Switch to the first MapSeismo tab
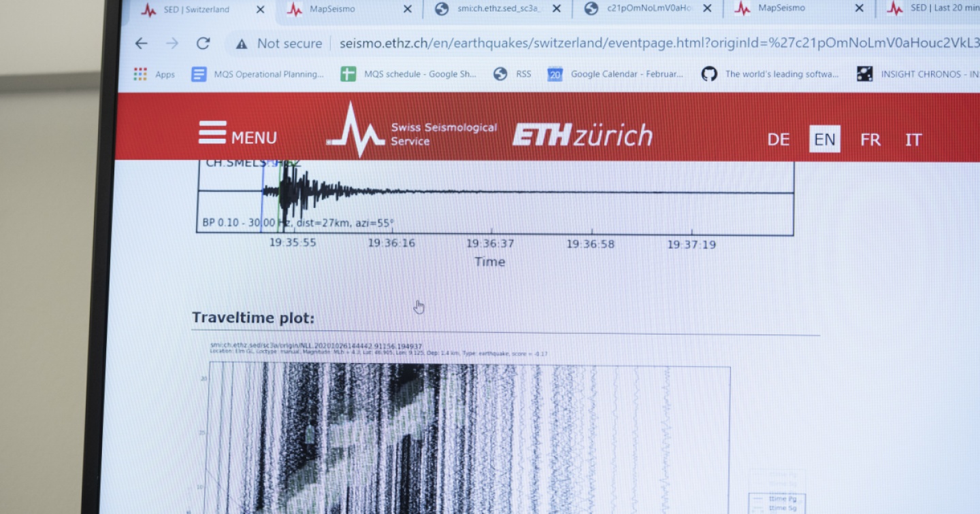The image size is (980, 514). 332,9
